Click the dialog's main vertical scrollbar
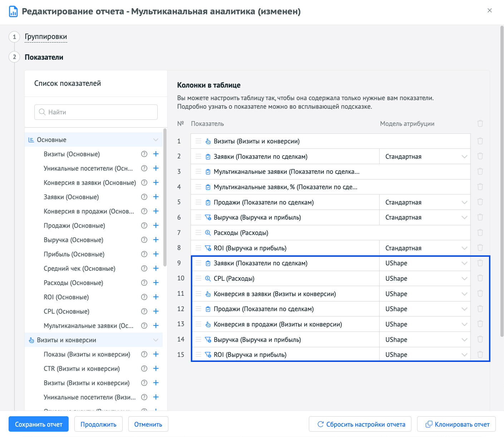504x437 pixels. [502, 181]
